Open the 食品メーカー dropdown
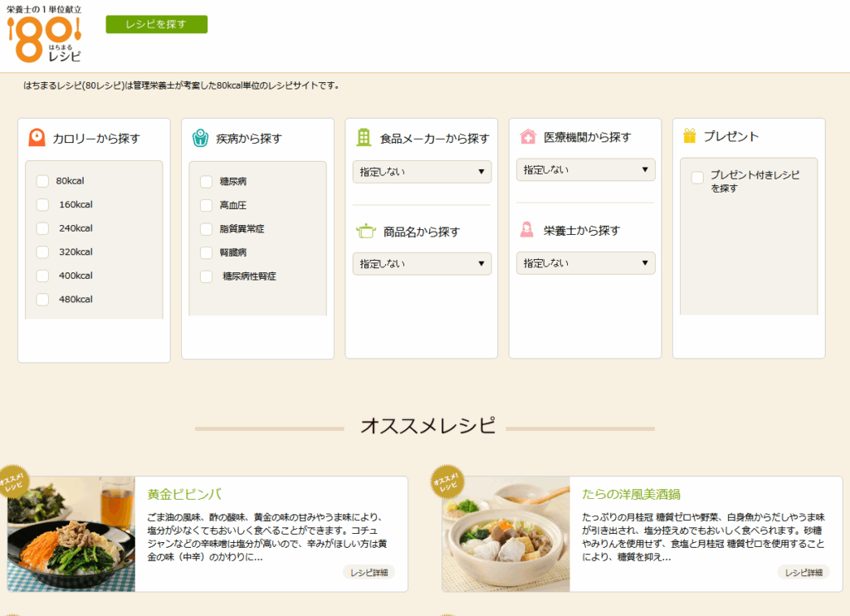Screen dimensions: 850x616 (x=422, y=172)
